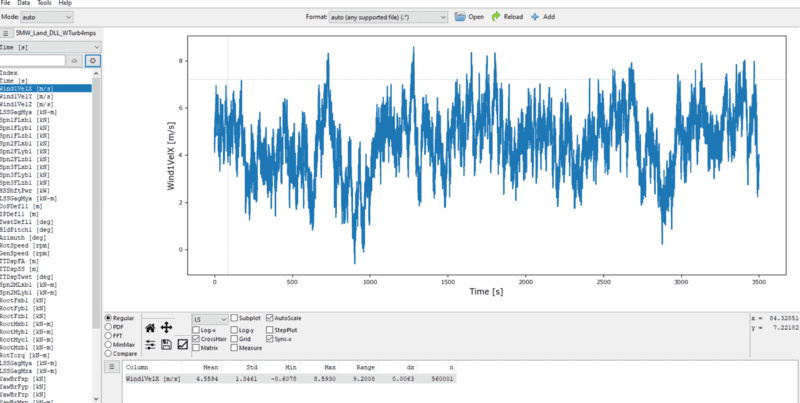The height and width of the screenshot is (403, 800).
Task: Select the FFT plot type radio button
Action: (x=108, y=336)
